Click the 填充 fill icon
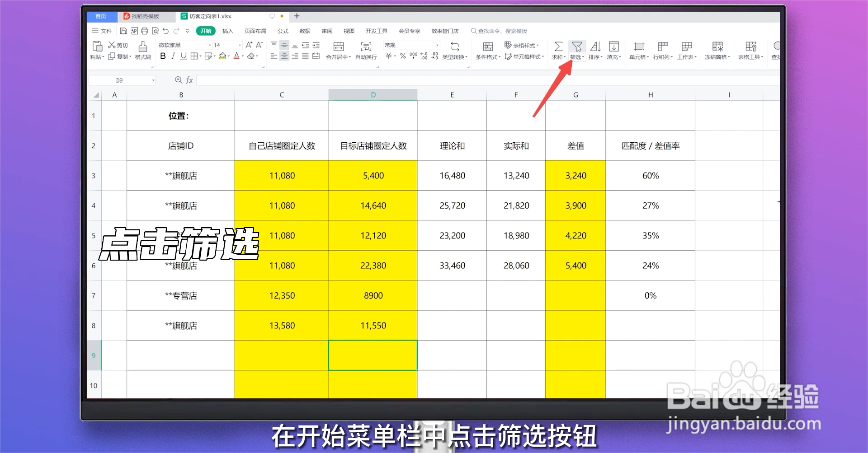Screen dimensions: 868x453 (614, 47)
